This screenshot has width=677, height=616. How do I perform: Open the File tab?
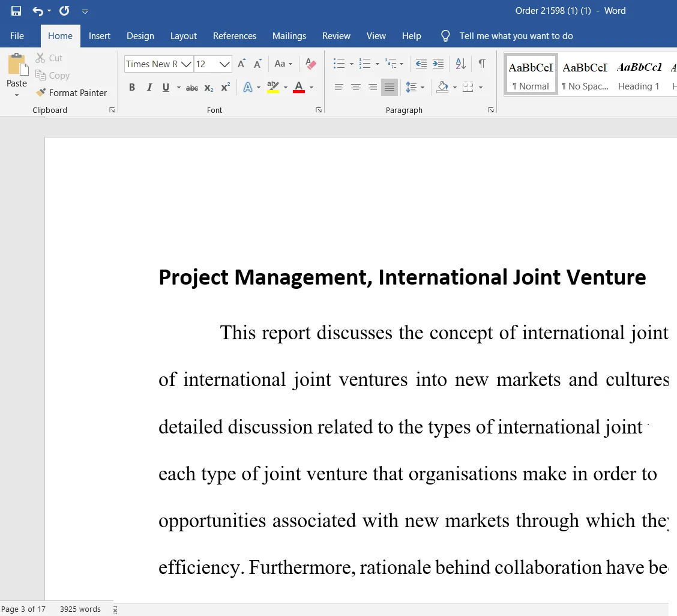(17, 36)
